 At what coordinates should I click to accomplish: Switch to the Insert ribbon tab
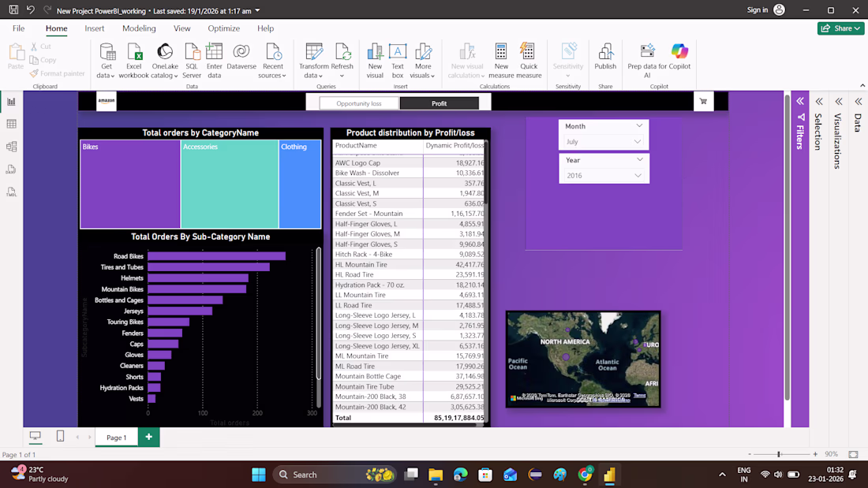94,28
